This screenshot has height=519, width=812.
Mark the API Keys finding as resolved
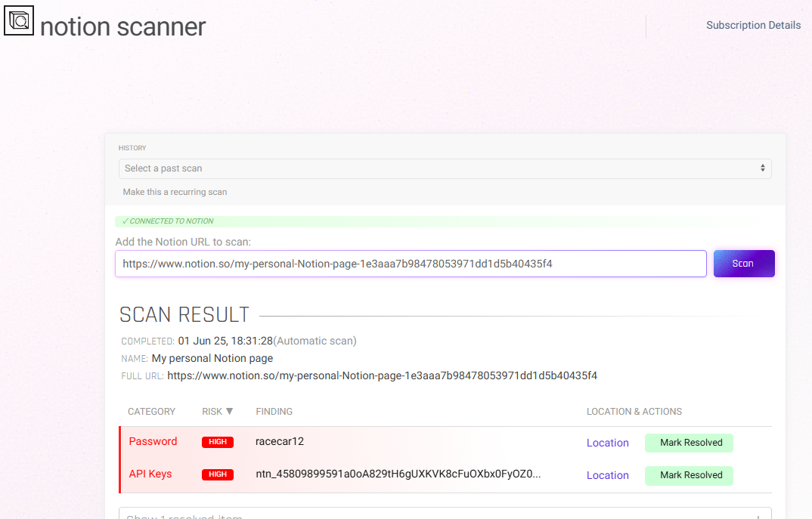pyautogui.click(x=689, y=475)
